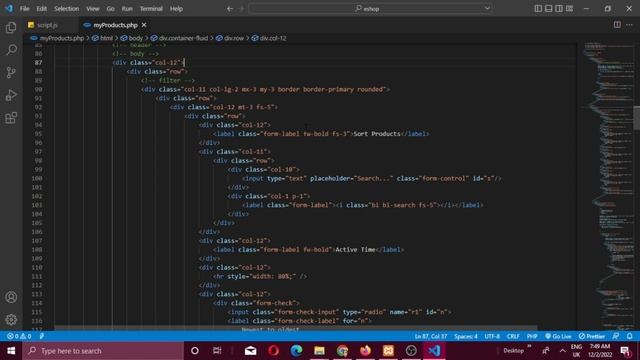Open the File menu
640x360 pixels.
click(24, 9)
